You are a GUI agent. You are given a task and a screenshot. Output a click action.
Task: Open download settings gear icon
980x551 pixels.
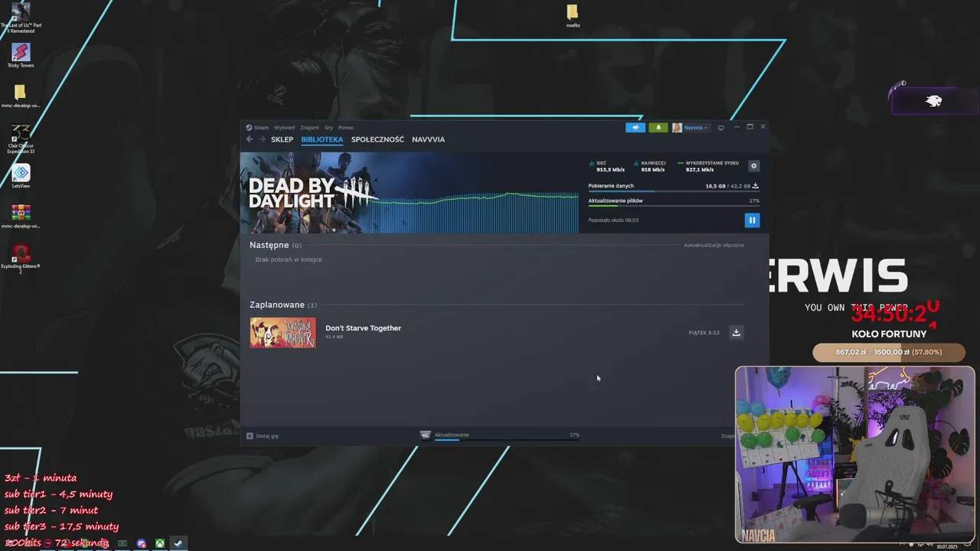[x=753, y=166]
